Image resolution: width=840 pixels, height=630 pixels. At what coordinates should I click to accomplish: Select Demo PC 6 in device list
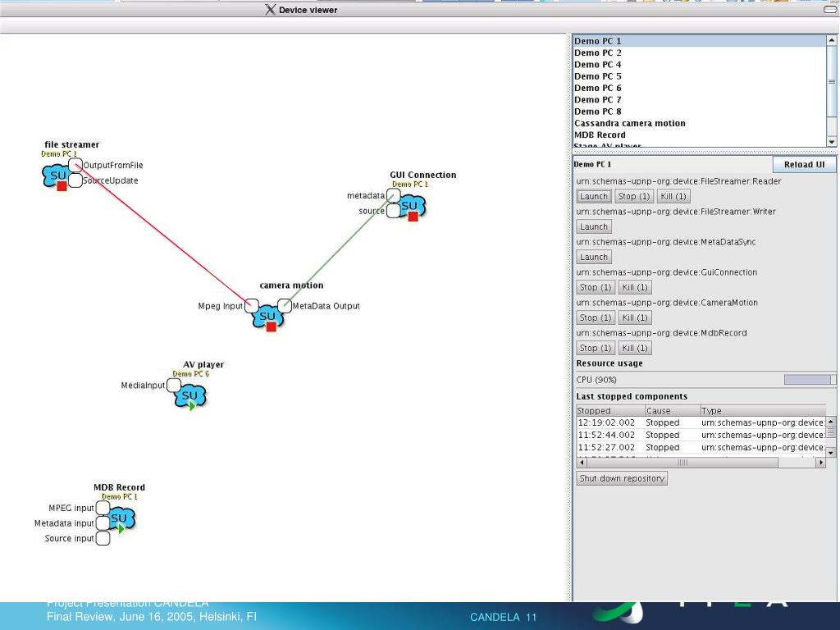[x=700, y=89]
